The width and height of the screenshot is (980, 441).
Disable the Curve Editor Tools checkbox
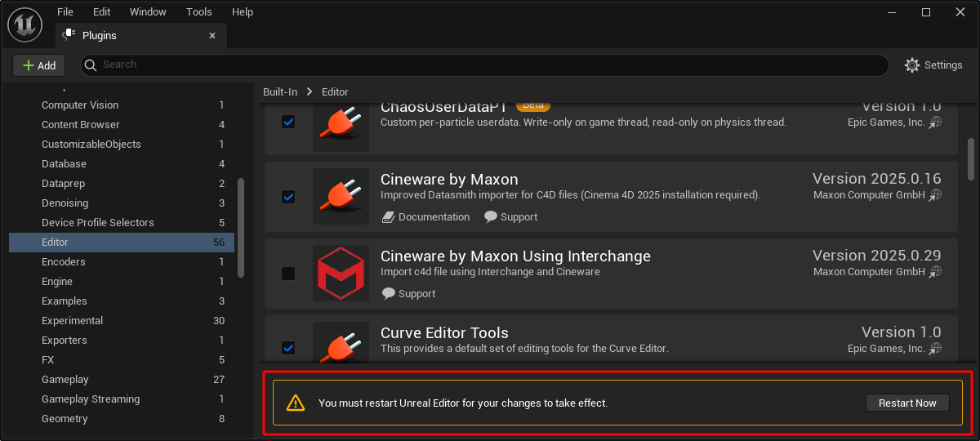[x=288, y=348]
